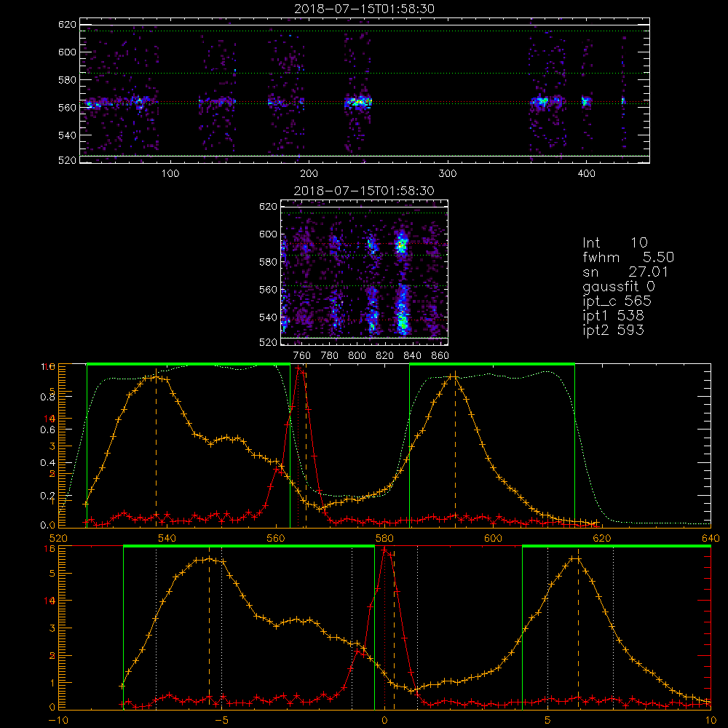Click the '-10' label on the bottom plot axis
This screenshot has width=728, height=728.
58,721
